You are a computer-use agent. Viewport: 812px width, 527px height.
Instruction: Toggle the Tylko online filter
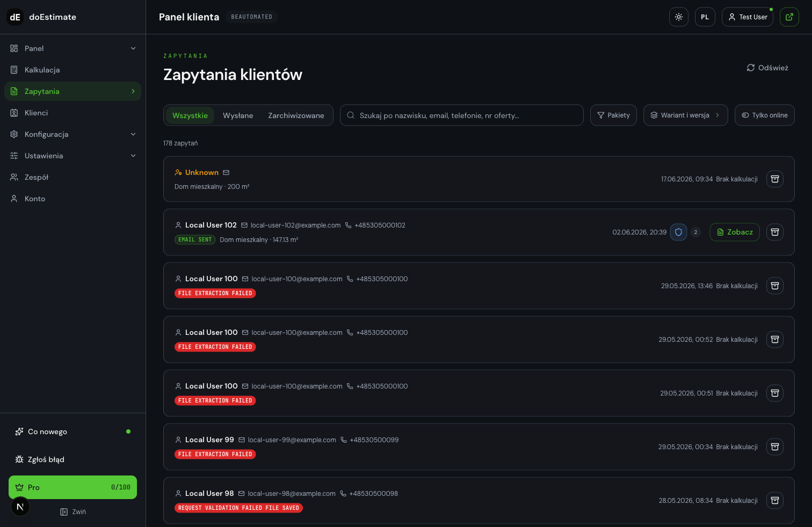(x=765, y=115)
